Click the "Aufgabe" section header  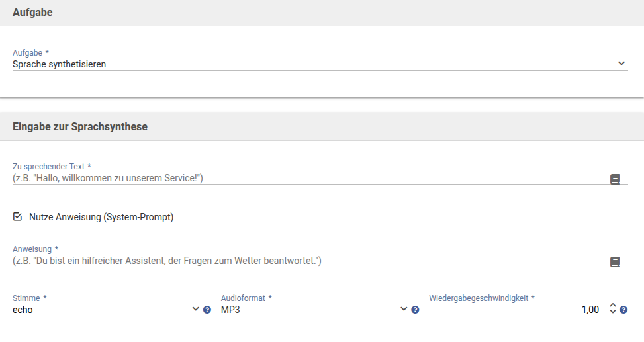pos(32,12)
